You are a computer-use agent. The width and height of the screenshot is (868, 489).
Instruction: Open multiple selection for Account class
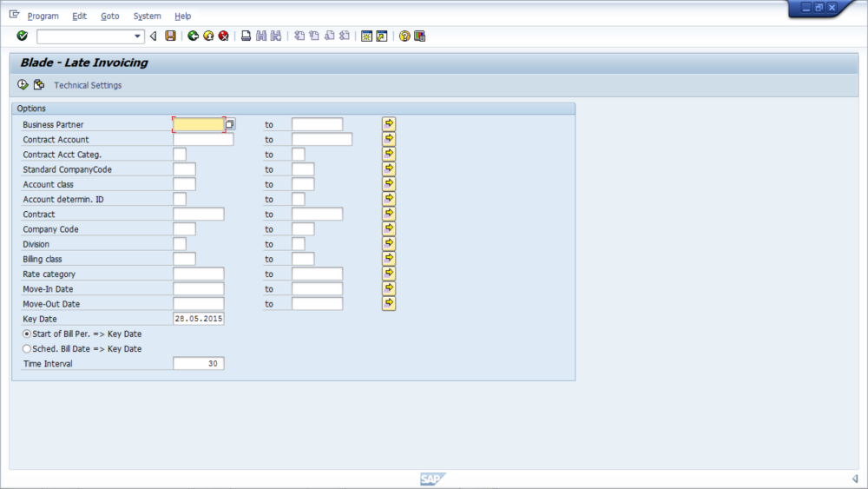389,183
